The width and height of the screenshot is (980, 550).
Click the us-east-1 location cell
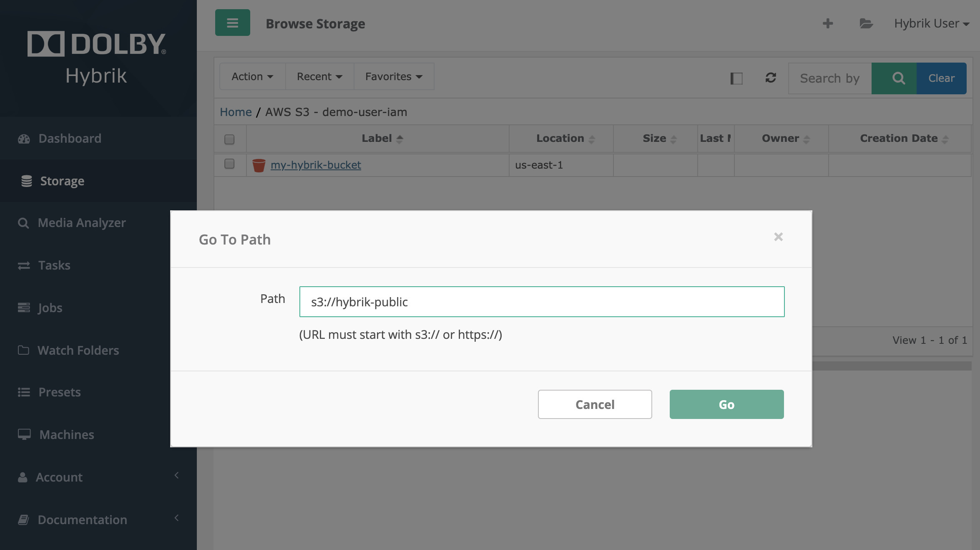[561, 165]
